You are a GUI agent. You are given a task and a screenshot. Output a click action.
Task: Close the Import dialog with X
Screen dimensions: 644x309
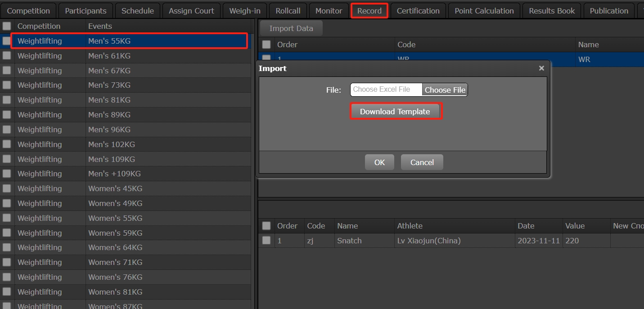tap(541, 68)
